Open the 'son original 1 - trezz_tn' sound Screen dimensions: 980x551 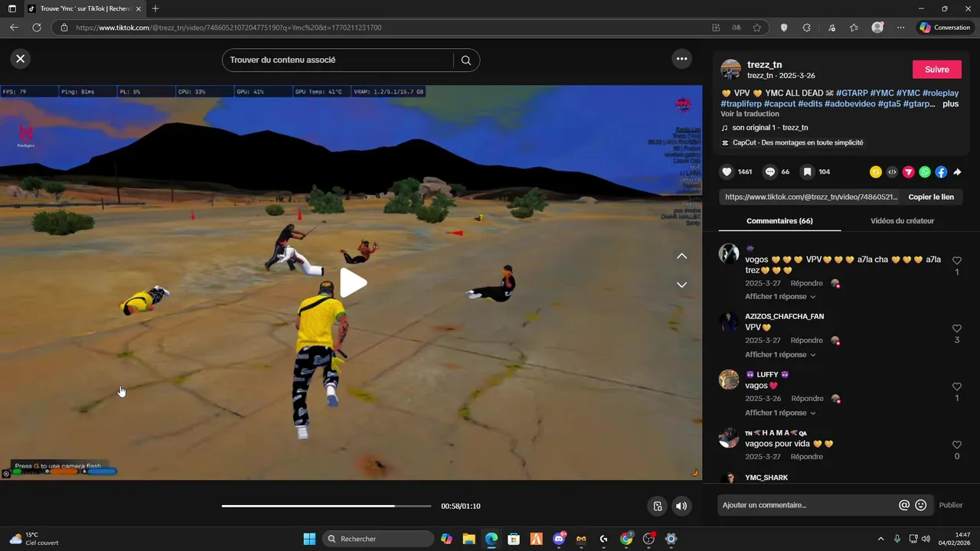coord(769,128)
